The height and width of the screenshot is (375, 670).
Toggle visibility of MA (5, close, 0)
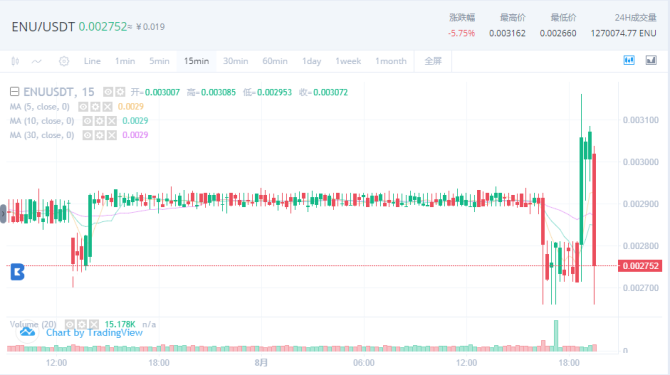83,107
